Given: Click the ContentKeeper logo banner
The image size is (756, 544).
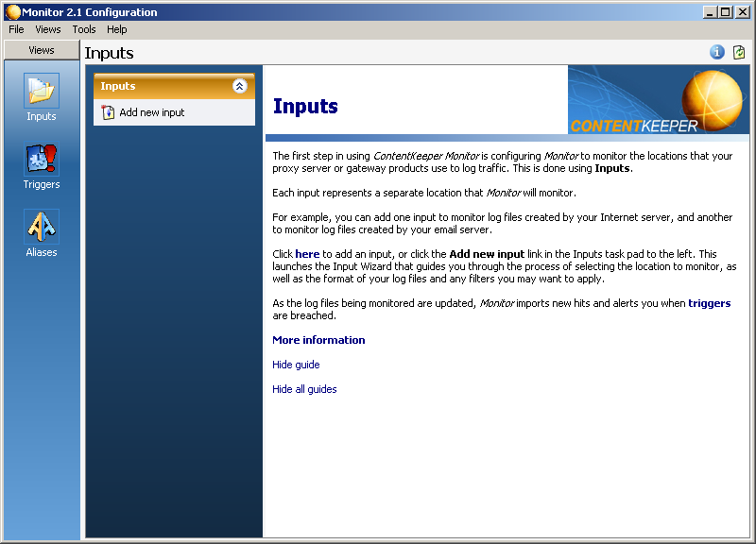Looking at the screenshot, I should pyautogui.click(x=659, y=100).
